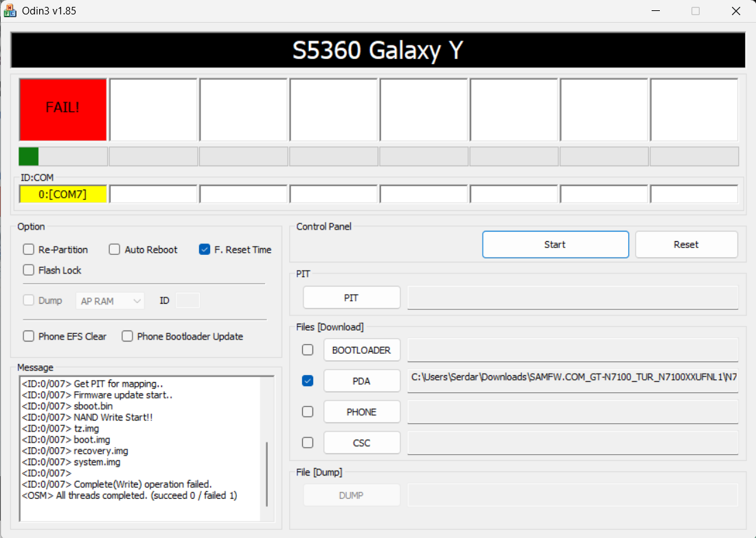The width and height of the screenshot is (756, 538).
Task: Tick the CSC file checkbox
Action: (x=308, y=442)
